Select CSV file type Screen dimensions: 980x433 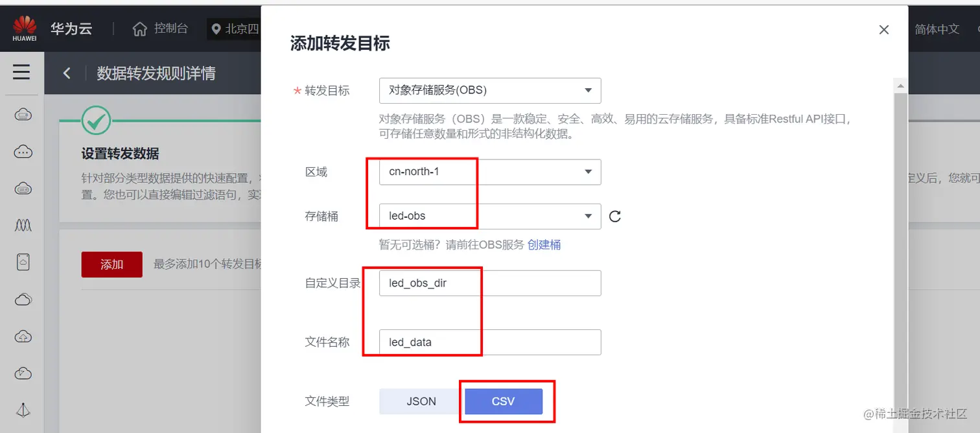pyautogui.click(x=504, y=401)
